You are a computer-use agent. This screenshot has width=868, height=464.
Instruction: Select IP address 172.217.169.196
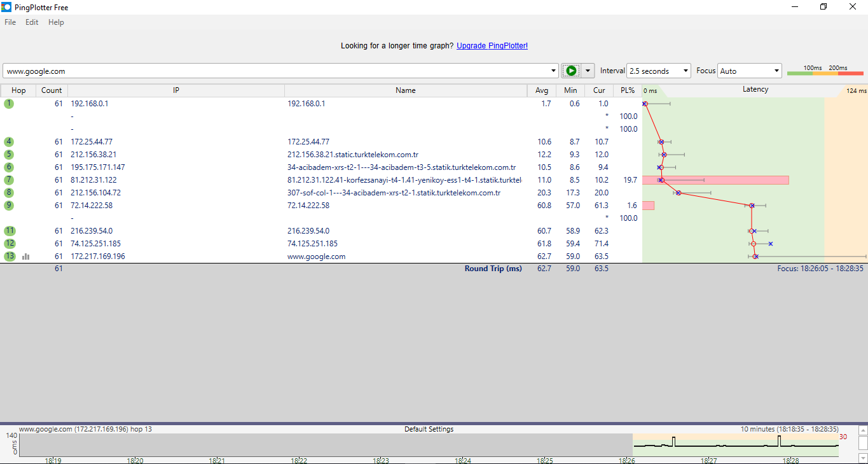pyautogui.click(x=98, y=256)
